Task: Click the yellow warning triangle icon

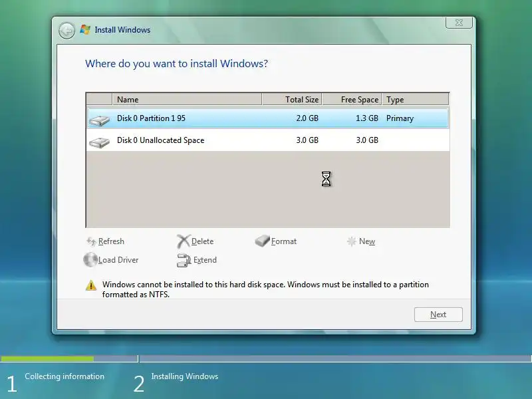Action: [91, 285]
